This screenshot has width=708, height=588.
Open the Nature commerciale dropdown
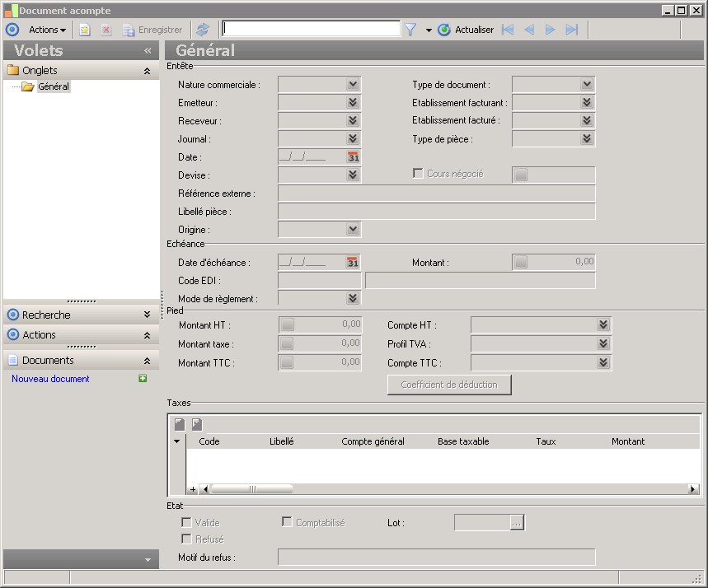tap(353, 84)
